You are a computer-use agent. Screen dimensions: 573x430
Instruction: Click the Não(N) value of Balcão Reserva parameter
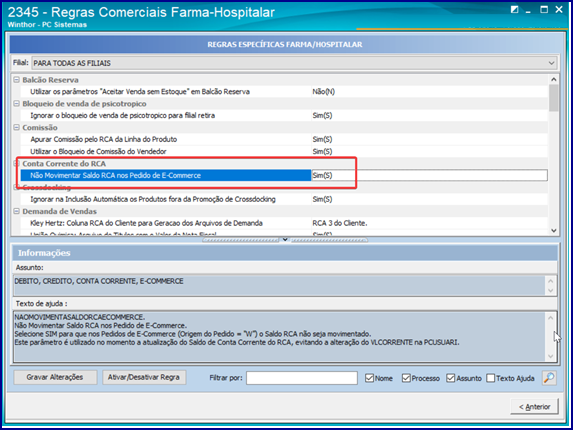click(323, 92)
